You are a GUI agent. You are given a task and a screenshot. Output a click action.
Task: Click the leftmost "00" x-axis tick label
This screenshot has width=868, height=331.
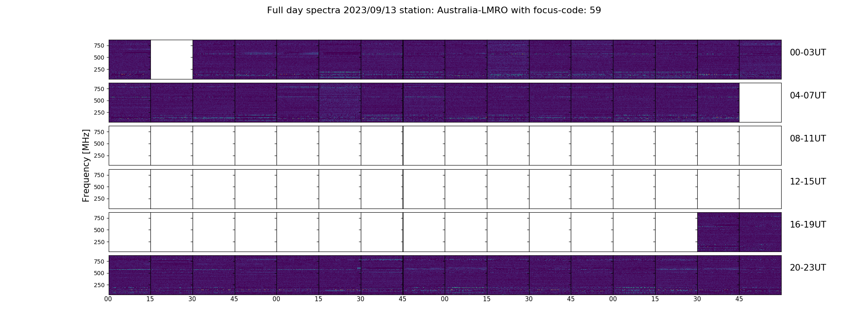108,299
